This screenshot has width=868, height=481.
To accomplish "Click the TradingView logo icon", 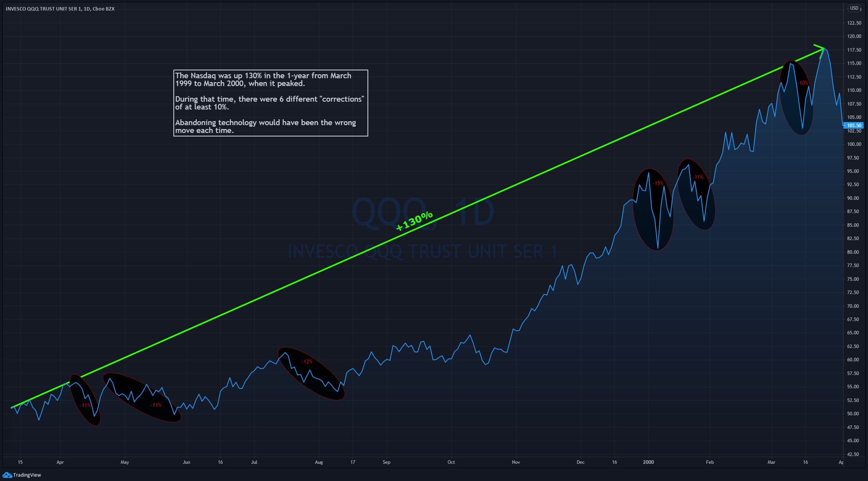I will [7, 475].
